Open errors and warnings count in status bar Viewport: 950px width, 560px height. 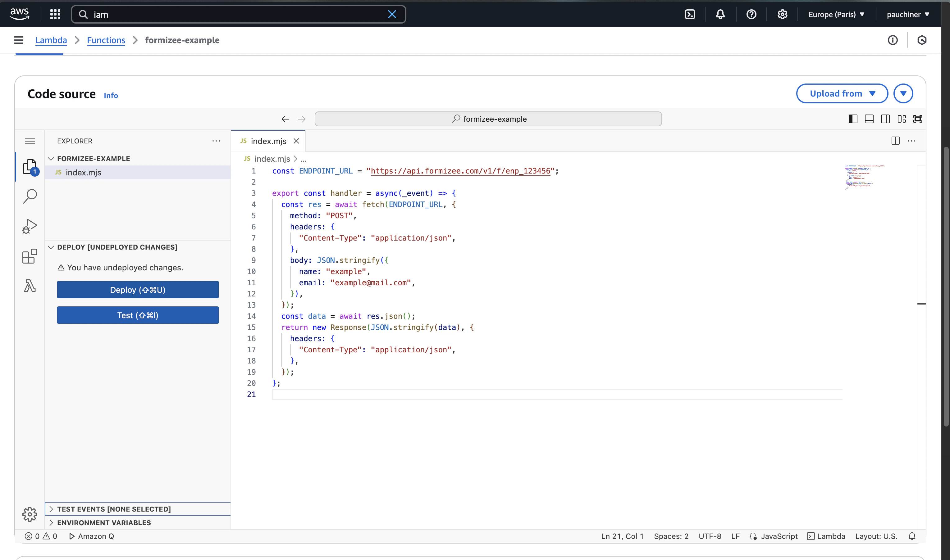(x=41, y=536)
